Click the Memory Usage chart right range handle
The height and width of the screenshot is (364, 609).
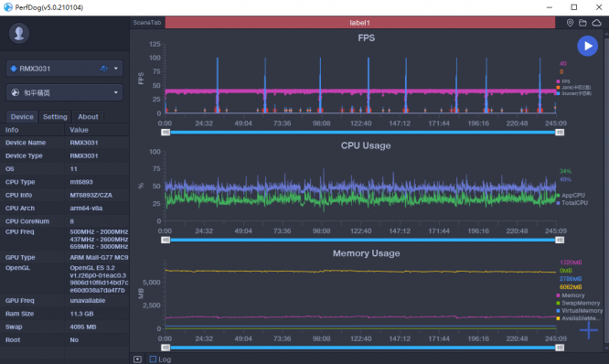coord(560,348)
